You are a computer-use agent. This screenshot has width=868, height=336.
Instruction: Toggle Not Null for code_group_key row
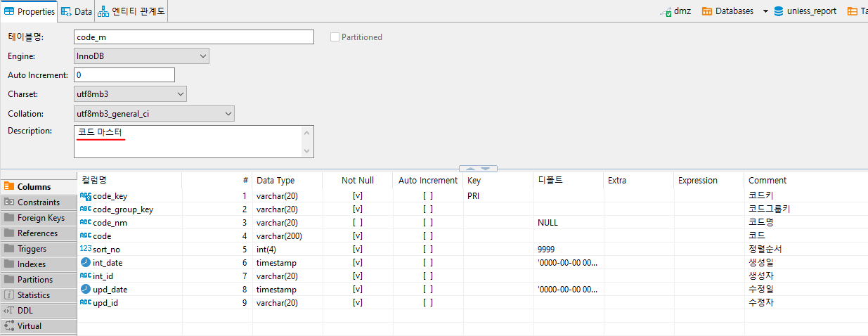pyautogui.click(x=358, y=209)
